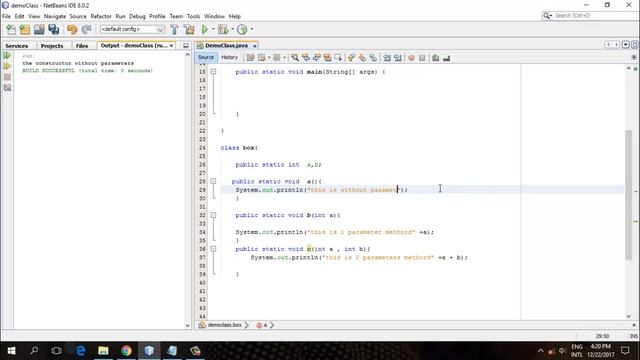Switch to Source view button
Screen dimensions: 640x360
(x=206, y=58)
